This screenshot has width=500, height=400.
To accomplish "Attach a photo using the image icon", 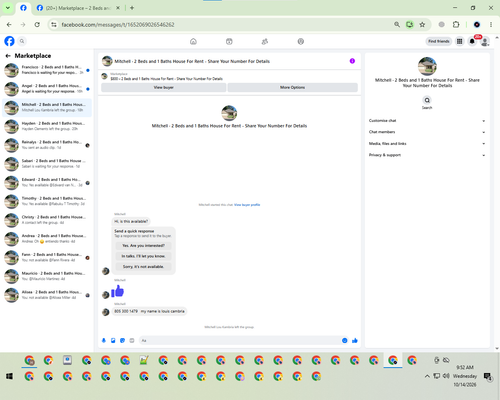I will [113, 340].
